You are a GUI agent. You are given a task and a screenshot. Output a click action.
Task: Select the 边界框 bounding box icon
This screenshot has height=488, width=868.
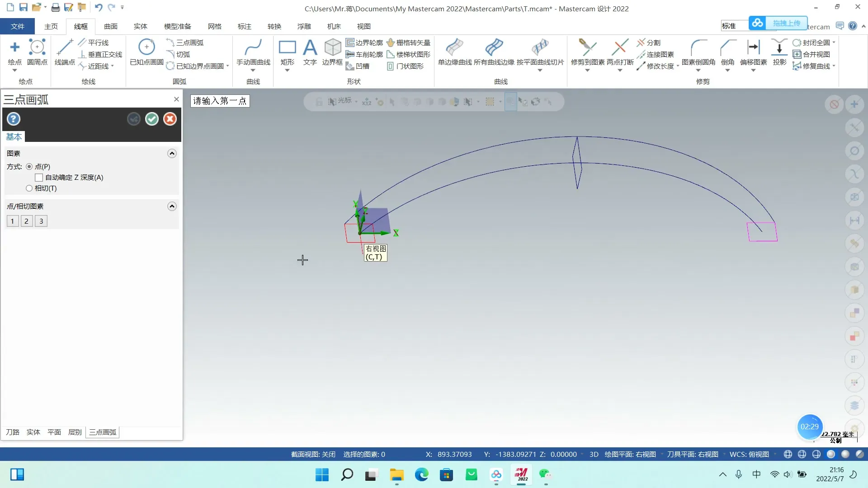tap(332, 47)
